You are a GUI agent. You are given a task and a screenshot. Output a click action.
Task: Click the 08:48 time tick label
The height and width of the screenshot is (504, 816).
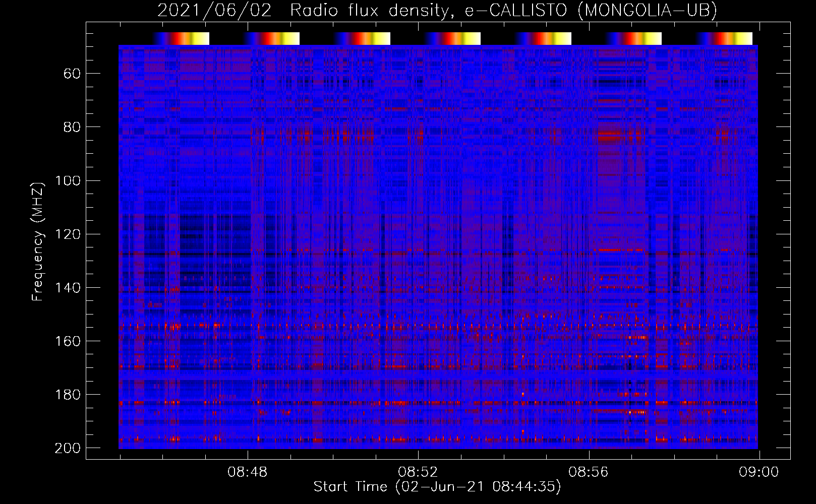click(247, 472)
